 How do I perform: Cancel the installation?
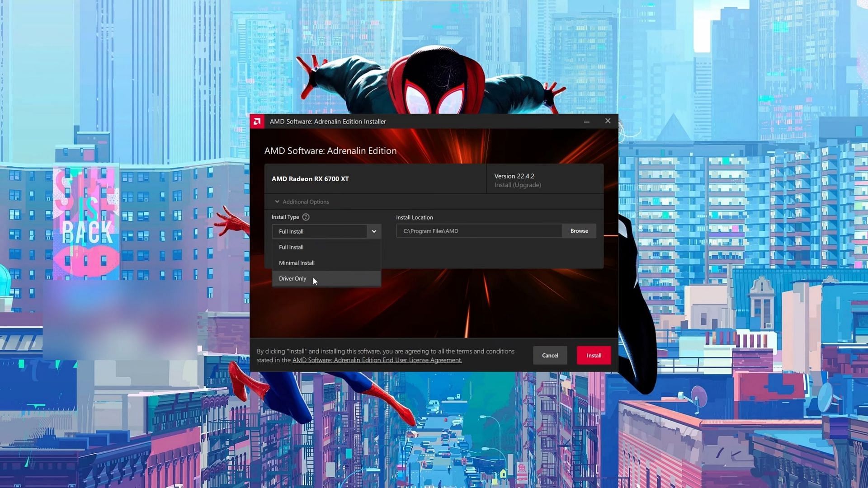pyautogui.click(x=550, y=356)
